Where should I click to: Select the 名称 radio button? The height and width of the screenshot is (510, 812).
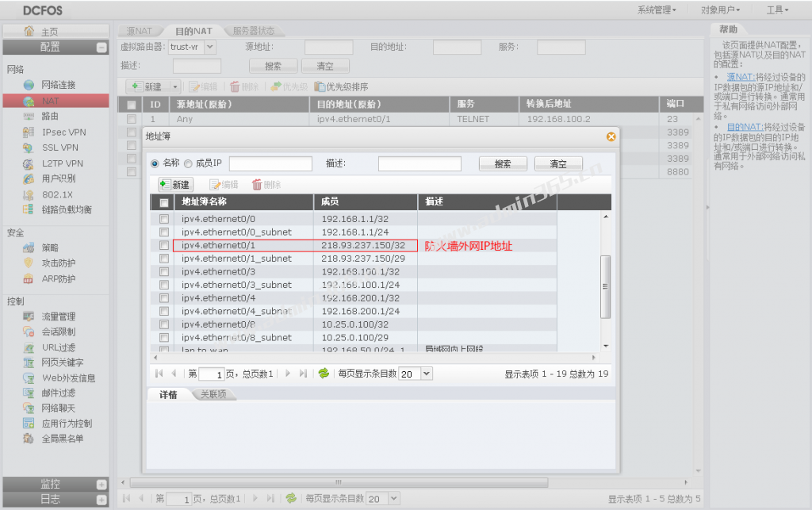click(155, 163)
